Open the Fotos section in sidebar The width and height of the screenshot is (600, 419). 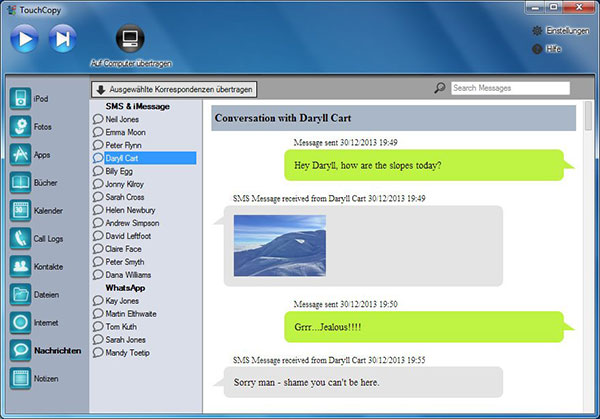(x=21, y=126)
